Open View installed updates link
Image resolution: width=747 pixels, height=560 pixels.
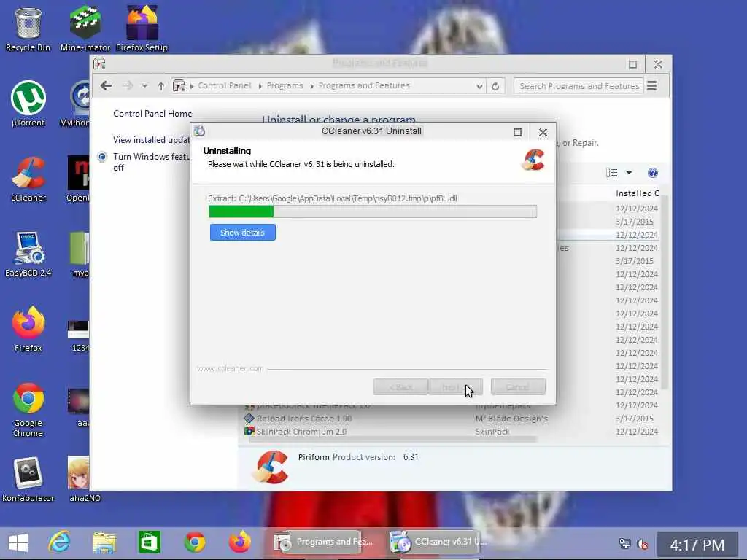pos(151,139)
